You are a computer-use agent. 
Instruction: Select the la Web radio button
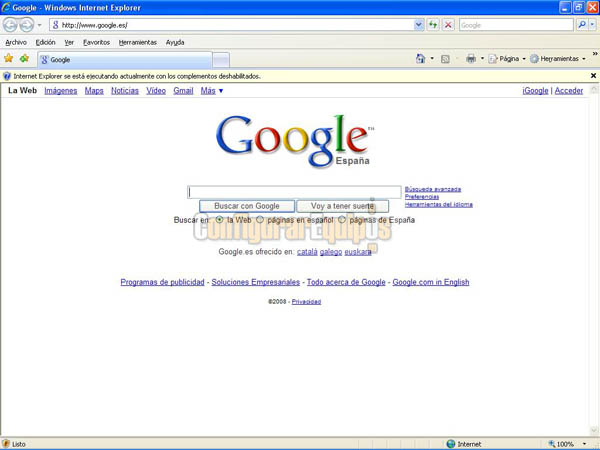[219, 220]
